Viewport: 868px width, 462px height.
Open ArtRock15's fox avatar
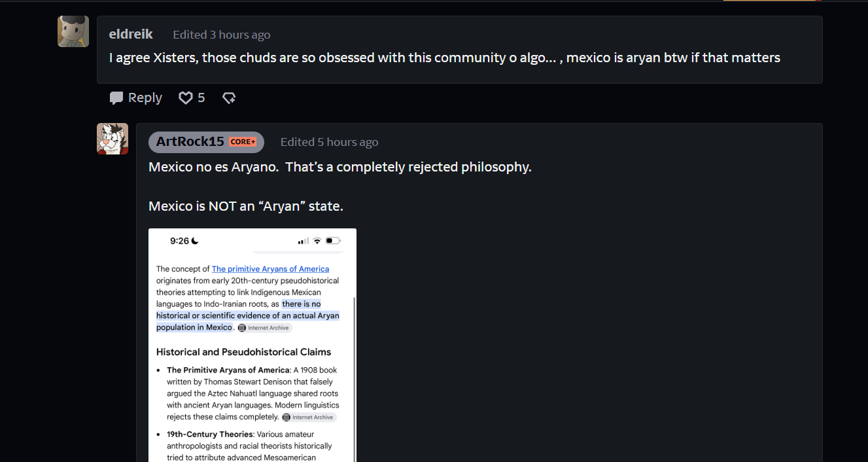pyautogui.click(x=113, y=139)
